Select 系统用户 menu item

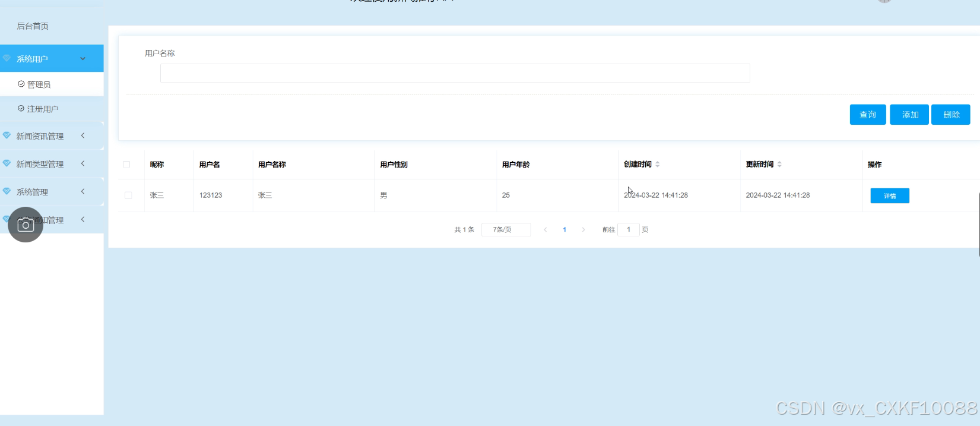(x=52, y=58)
